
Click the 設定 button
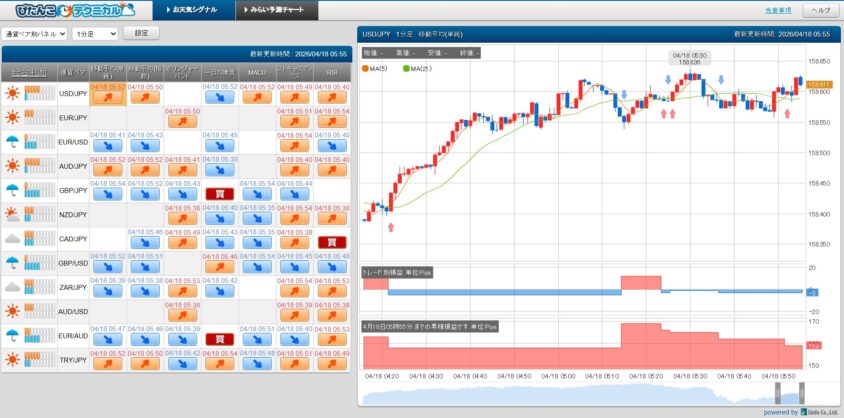tap(141, 33)
